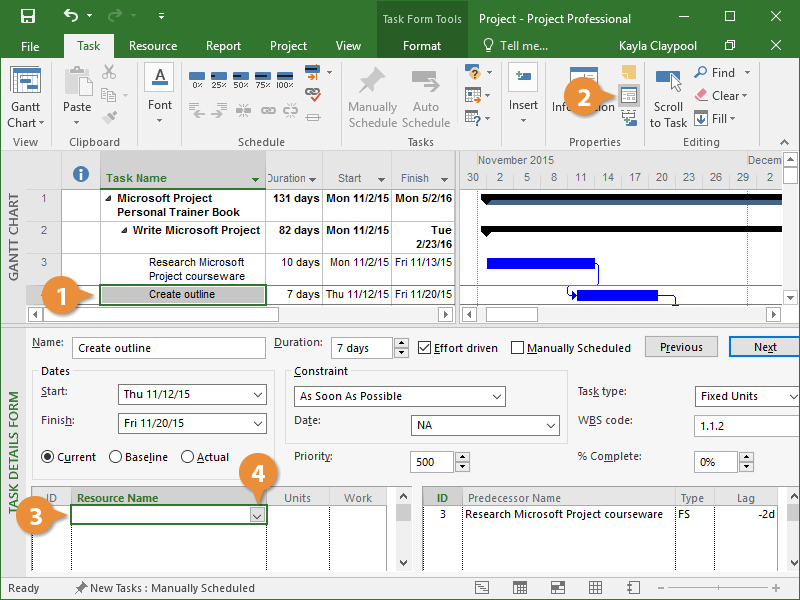This screenshot has height=600, width=800.
Task: Enable the Manually Scheduled checkbox
Action: (x=518, y=348)
